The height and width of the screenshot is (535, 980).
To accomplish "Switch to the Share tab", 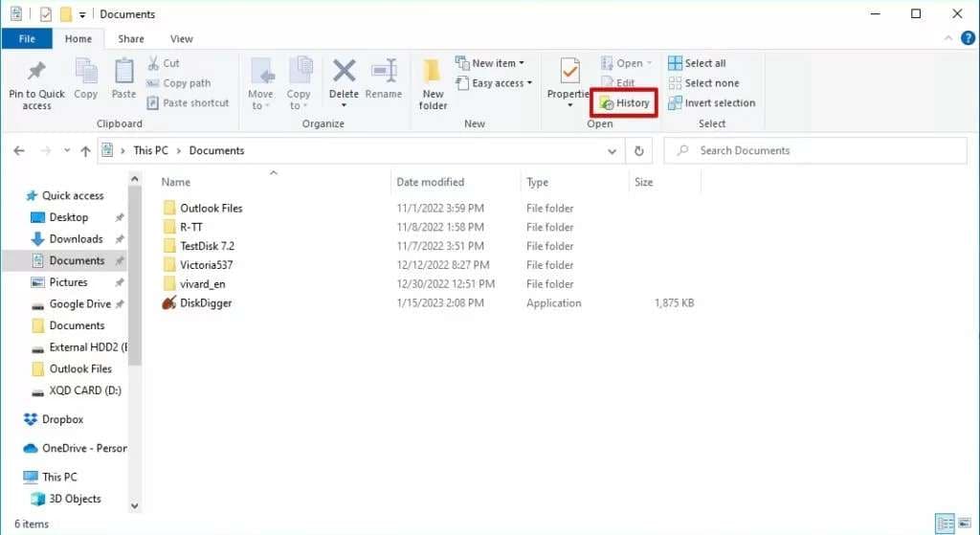I will coord(131,38).
